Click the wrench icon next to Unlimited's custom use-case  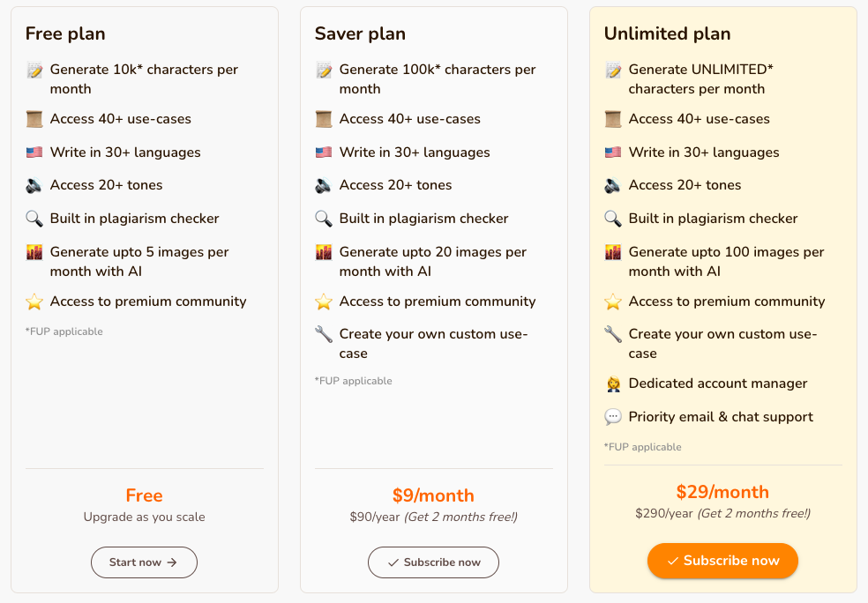point(612,334)
